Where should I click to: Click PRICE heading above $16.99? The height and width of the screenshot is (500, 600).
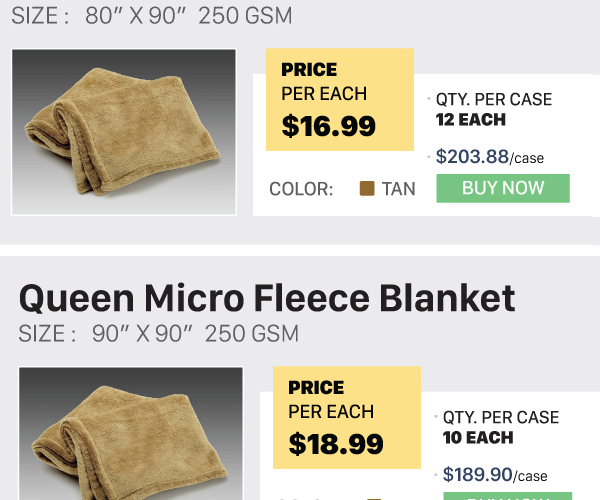[309, 70]
